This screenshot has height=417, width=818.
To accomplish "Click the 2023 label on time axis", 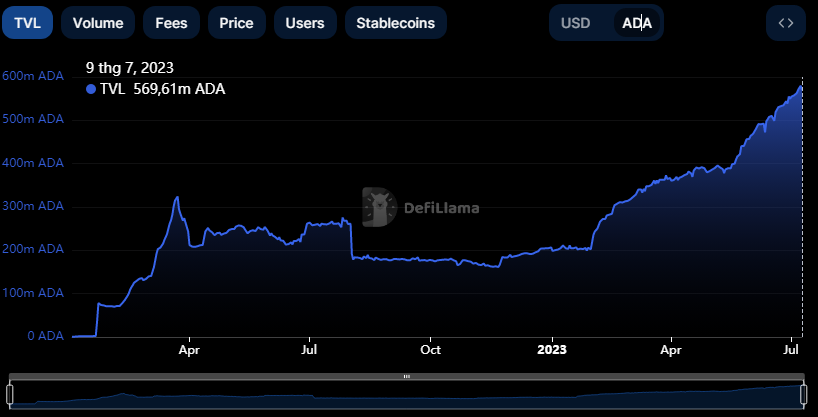I will pyautogui.click(x=552, y=350).
